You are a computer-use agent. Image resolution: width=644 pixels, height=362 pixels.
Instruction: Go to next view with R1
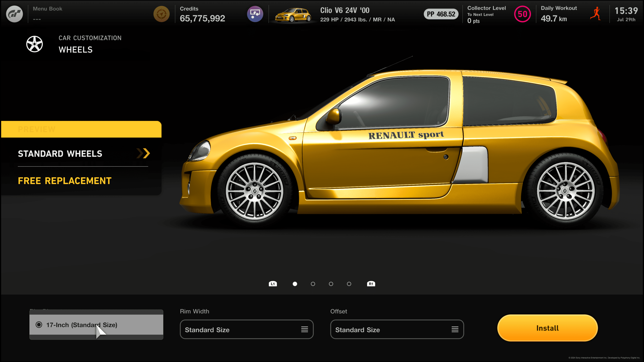click(371, 284)
